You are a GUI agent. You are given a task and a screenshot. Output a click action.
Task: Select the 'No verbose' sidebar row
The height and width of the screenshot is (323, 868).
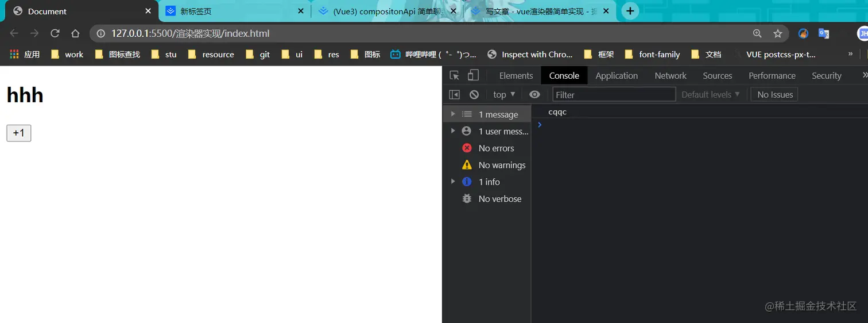pos(487,198)
